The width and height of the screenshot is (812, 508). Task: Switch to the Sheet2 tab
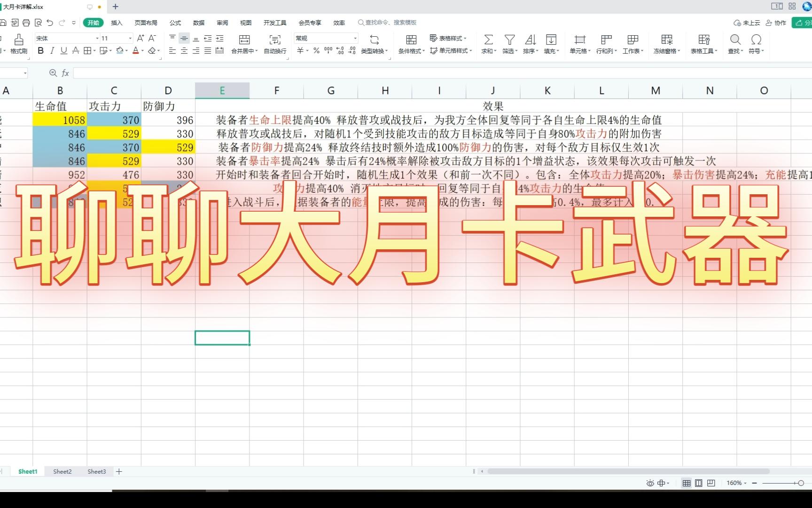pos(62,471)
